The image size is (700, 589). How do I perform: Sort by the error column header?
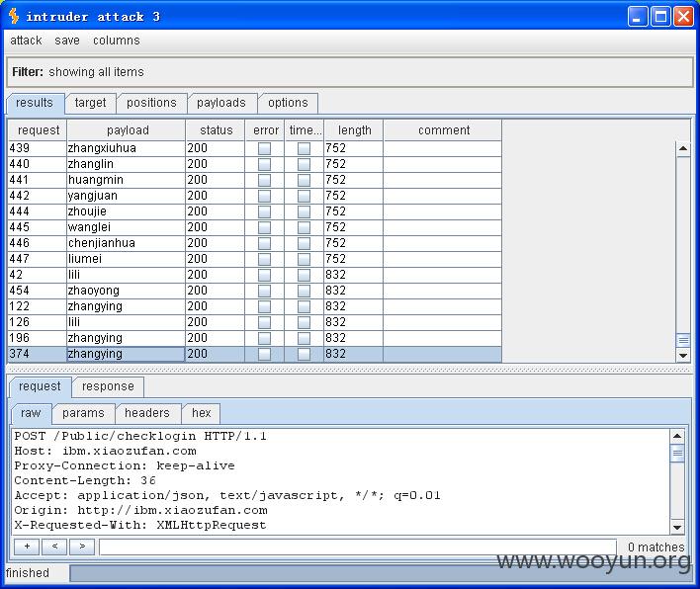(x=265, y=130)
